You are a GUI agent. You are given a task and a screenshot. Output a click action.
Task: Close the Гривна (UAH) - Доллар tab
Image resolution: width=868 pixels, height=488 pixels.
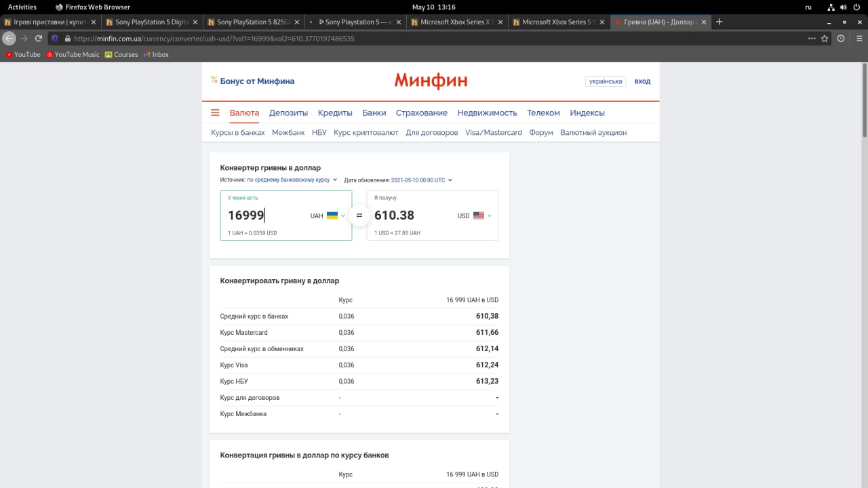pyautogui.click(x=704, y=22)
